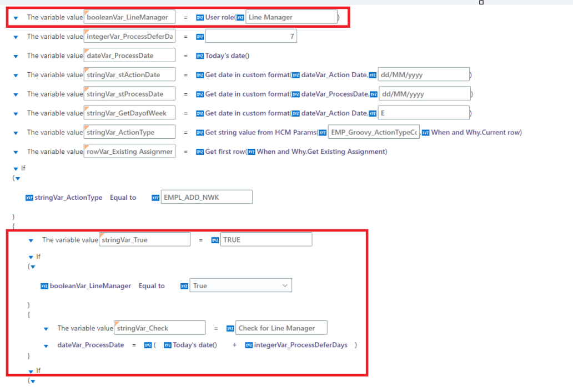Viewport: 573px width, 392px height.
Task: Toggle arrow for stringVar_stProcessDate row
Action: tap(16, 94)
